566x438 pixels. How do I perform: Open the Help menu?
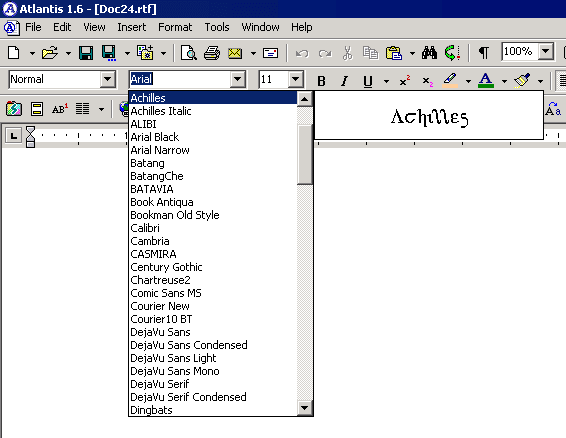click(x=302, y=27)
